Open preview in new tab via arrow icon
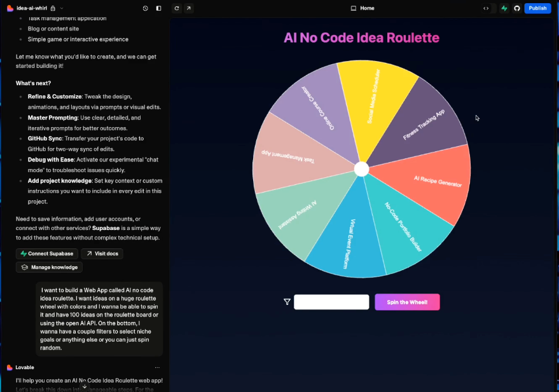The image size is (559, 392). pyautogui.click(x=188, y=8)
